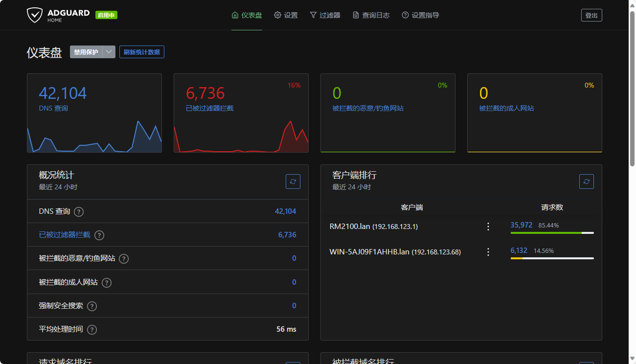Viewport: 636px width, 364px height.
Task: Click the WIN-5AJ09F1AHHB.lan client name
Action: (369, 252)
